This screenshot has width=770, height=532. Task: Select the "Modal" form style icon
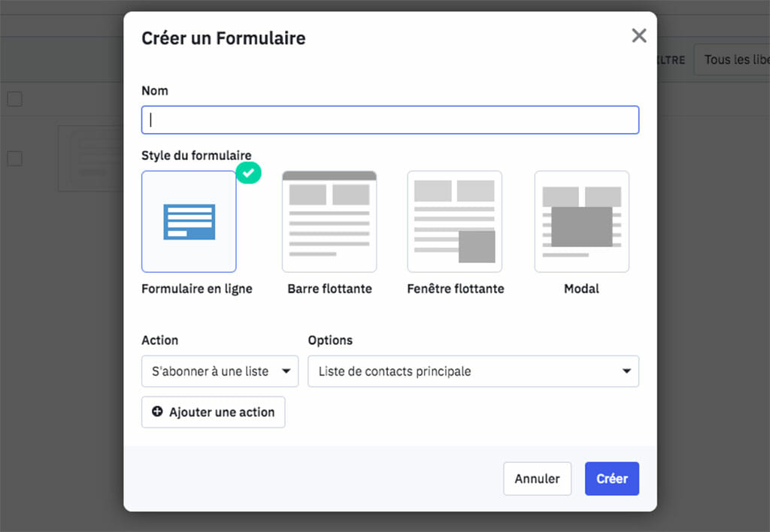(581, 221)
